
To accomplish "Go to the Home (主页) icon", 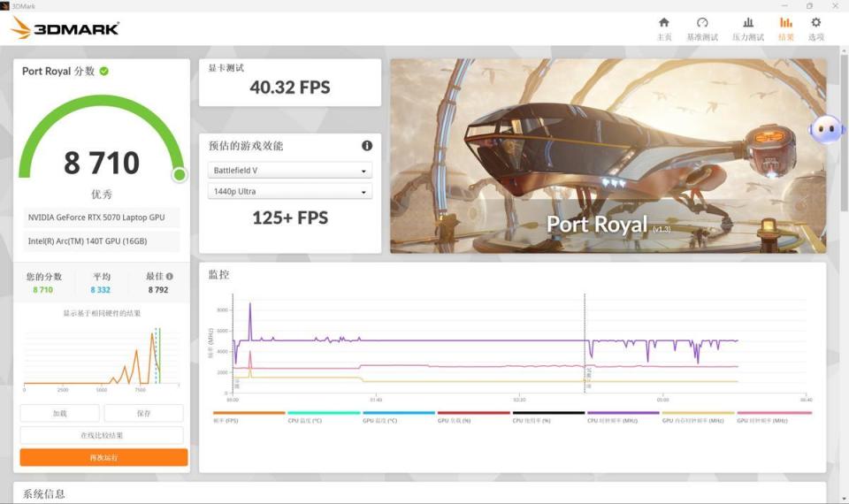I will click(x=664, y=23).
